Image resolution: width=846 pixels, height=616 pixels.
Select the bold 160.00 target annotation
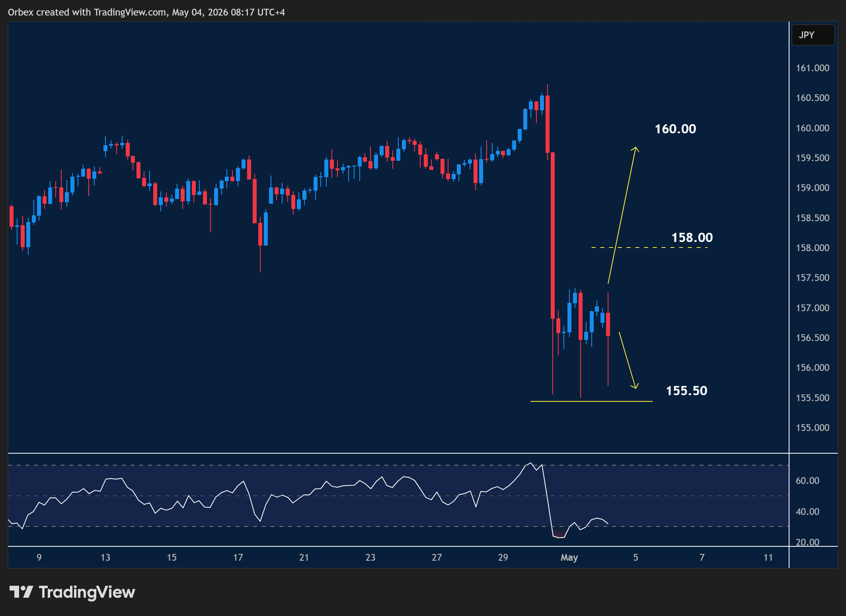click(x=675, y=129)
